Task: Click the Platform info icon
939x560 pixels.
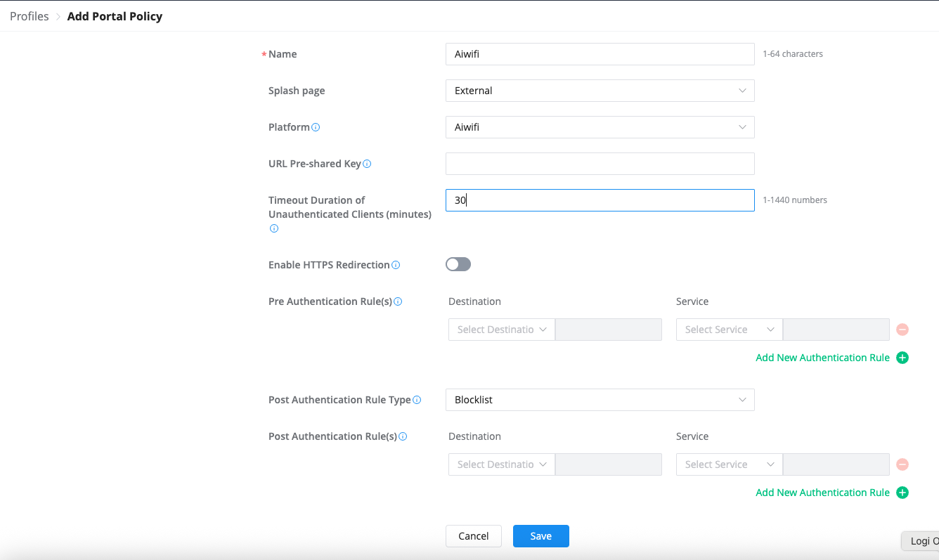Action: 316,127
